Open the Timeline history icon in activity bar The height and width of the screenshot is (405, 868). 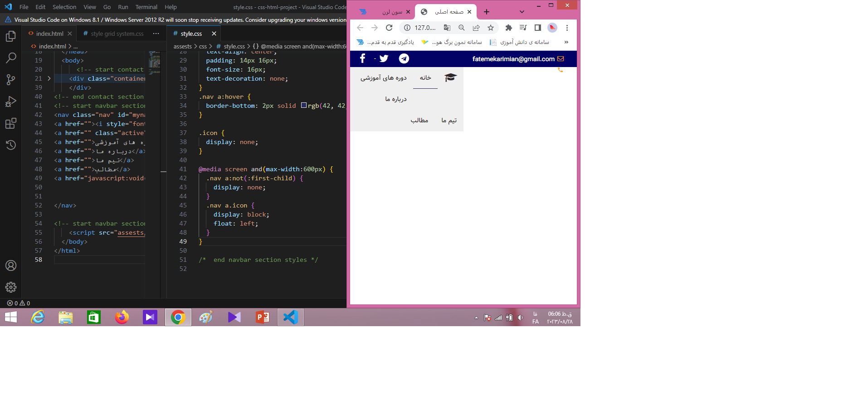(x=11, y=145)
